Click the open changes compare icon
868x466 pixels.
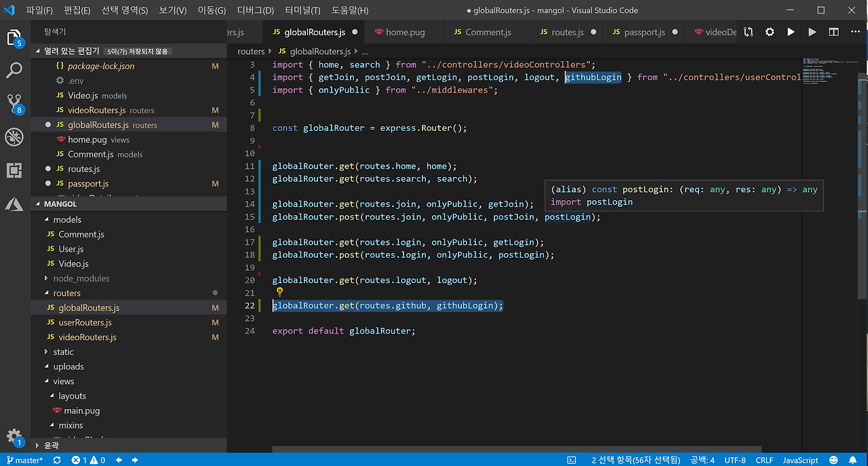(749, 32)
